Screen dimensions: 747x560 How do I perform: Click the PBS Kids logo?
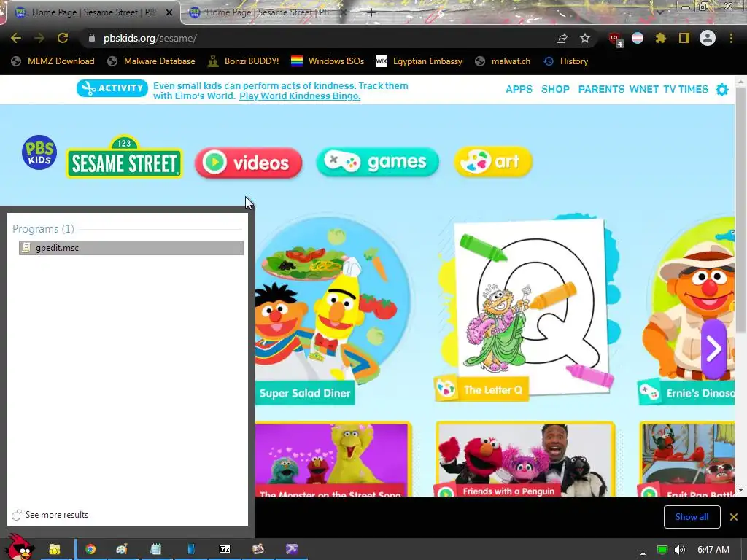click(x=39, y=152)
